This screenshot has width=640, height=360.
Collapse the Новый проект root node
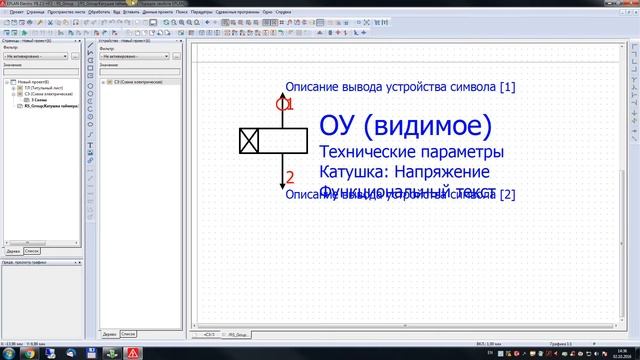(7, 82)
